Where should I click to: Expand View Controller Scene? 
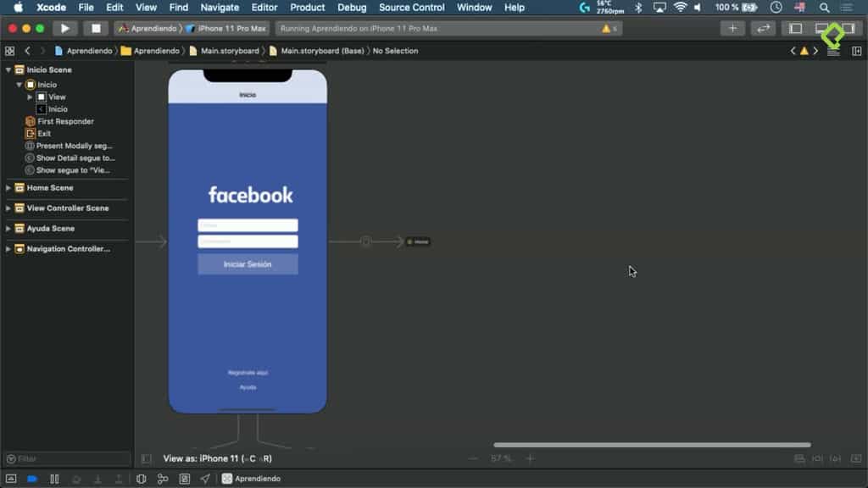pyautogui.click(x=8, y=208)
